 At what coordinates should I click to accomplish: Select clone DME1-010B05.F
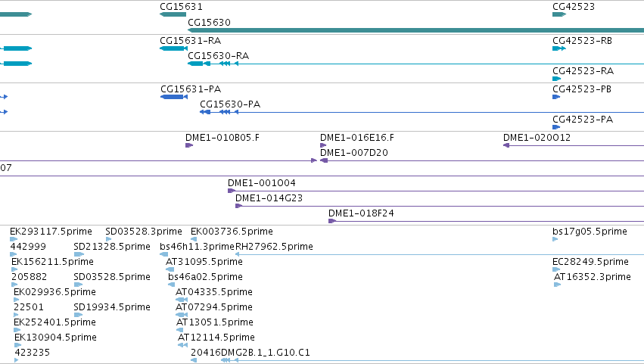click(222, 138)
